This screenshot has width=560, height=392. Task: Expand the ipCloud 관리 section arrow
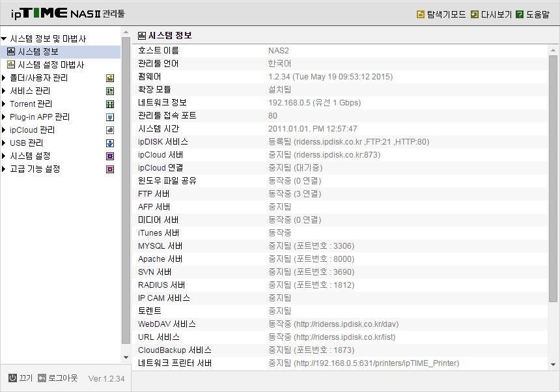click(x=3, y=130)
